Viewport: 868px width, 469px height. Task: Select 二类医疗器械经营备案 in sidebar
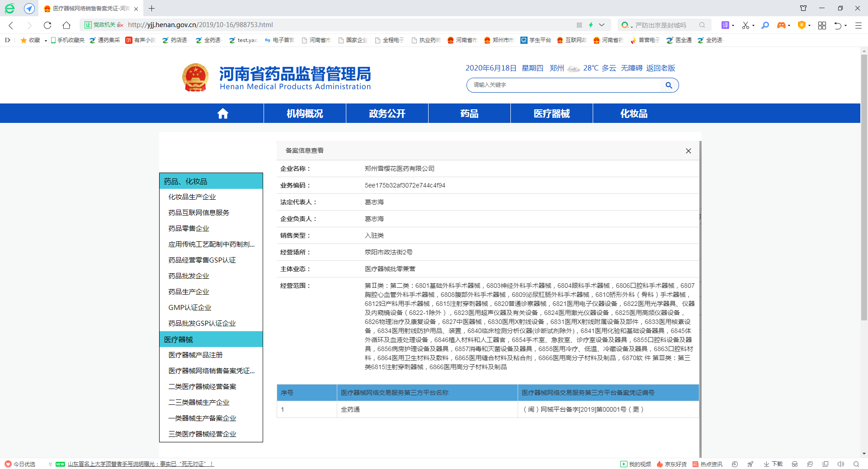[202, 387]
